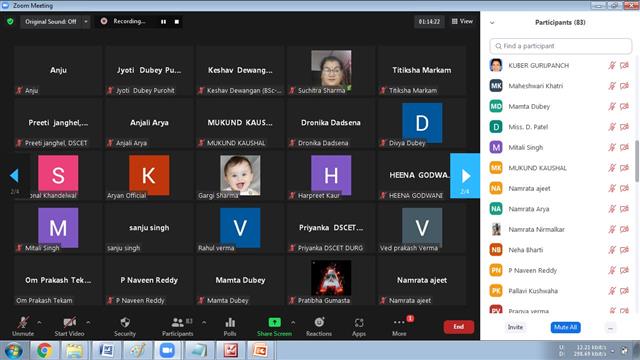Viewport: 640px width, 360px height.
Task: Click the green Share Screen icon
Action: pyautogui.click(x=274, y=322)
